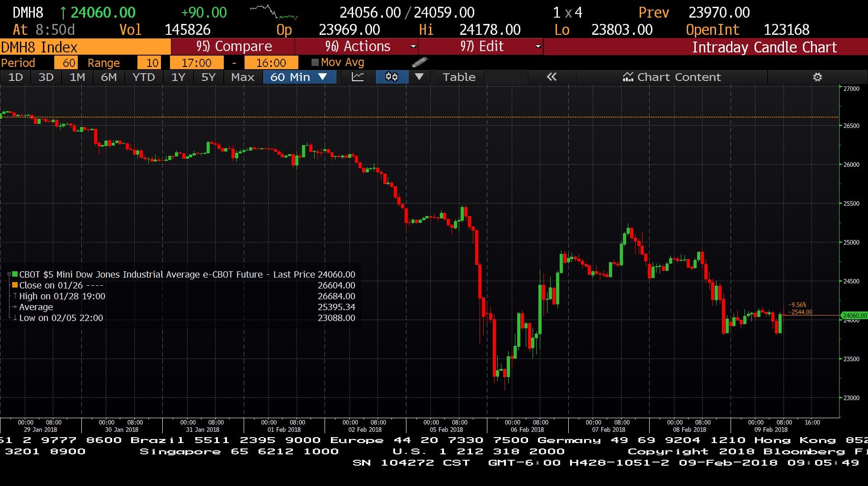
Task: Collapse panel with double chevron icon
Action: [552, 77]
